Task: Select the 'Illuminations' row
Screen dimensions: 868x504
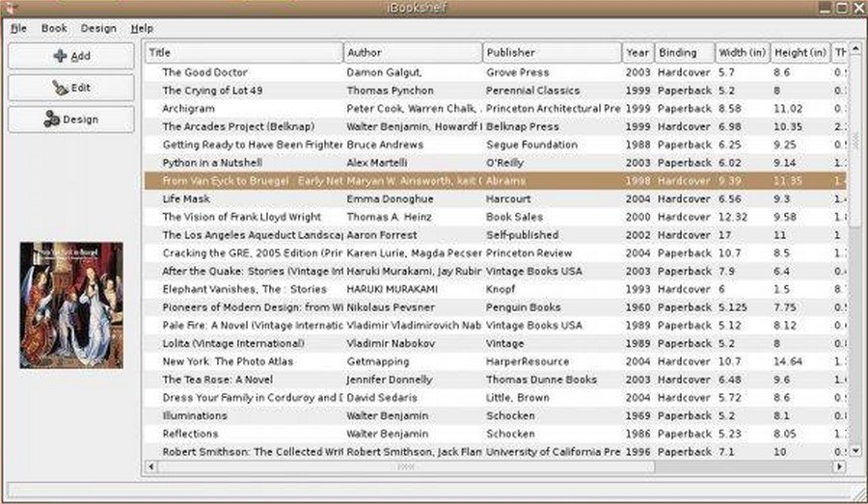Action: tap(496, 415)
